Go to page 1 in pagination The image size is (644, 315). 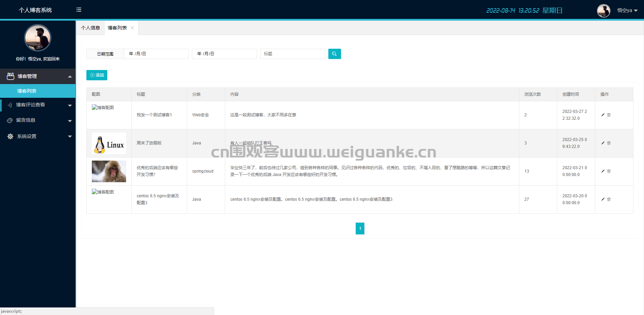(360, 229)
